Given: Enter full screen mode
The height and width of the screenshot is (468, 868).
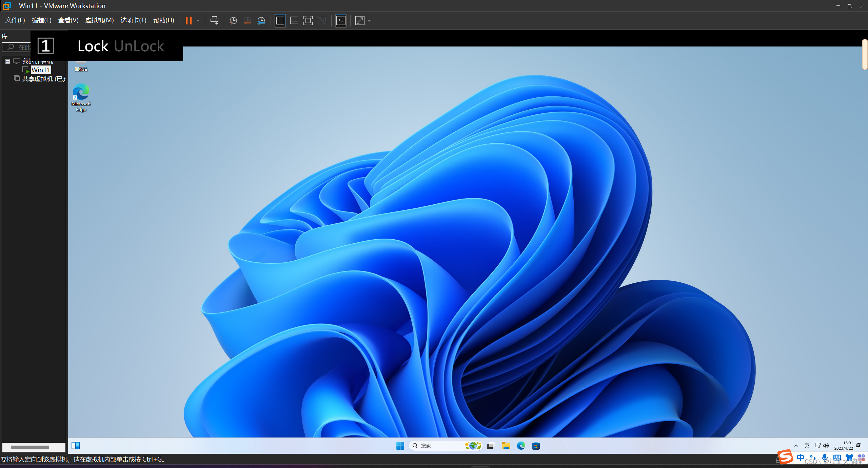Looking at the screenshot, I should tap(308, 21).
